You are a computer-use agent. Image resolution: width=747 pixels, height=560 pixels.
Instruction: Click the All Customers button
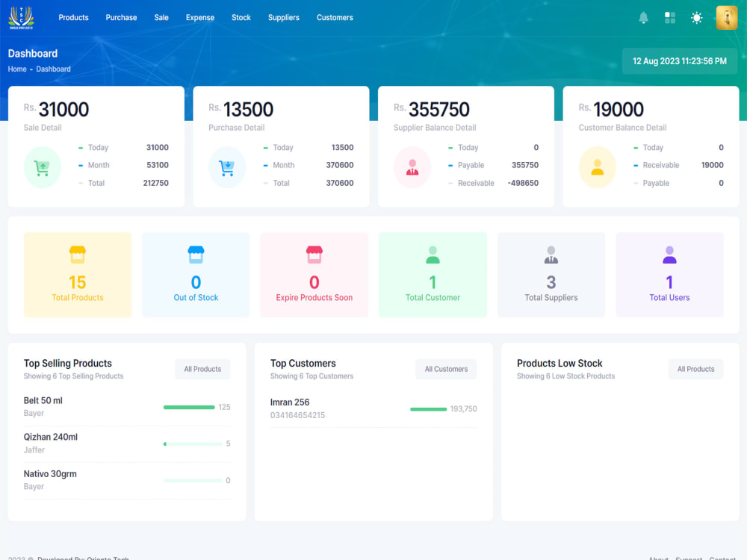446,369
